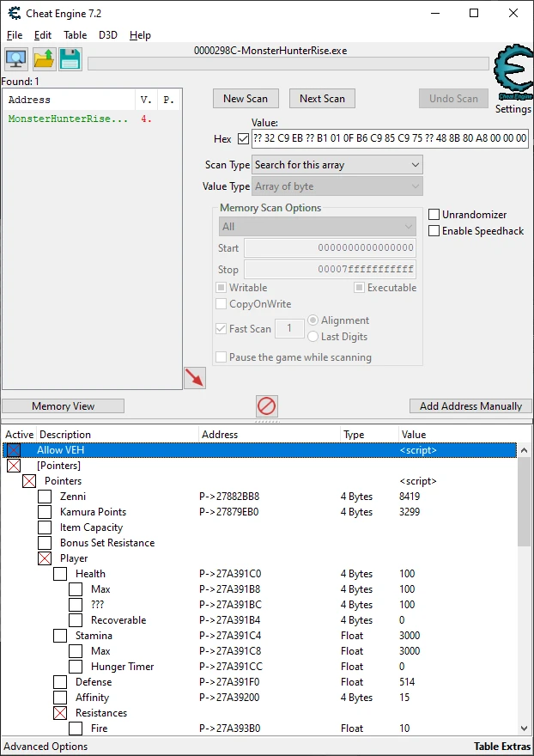Deactivate the Allow VEH script
Screen dimensions: 534x756
(x=14, y=450)
